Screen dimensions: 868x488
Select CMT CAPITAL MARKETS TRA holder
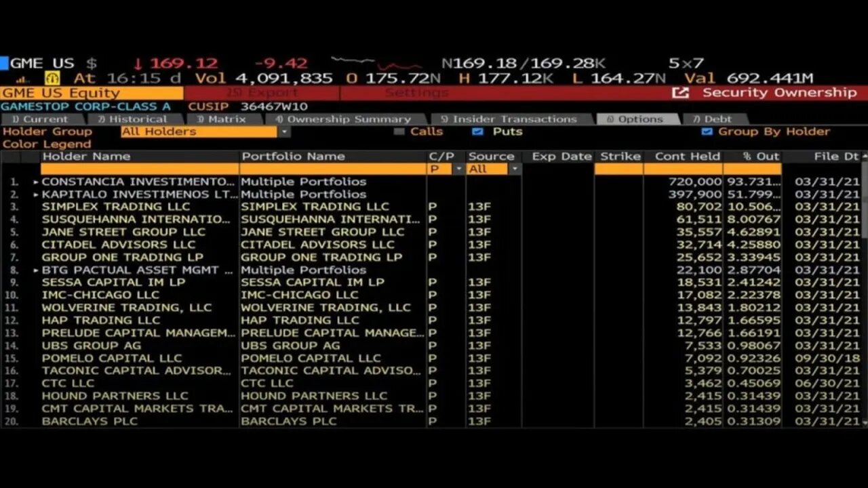pyautogui.click(x=138, y=408)
